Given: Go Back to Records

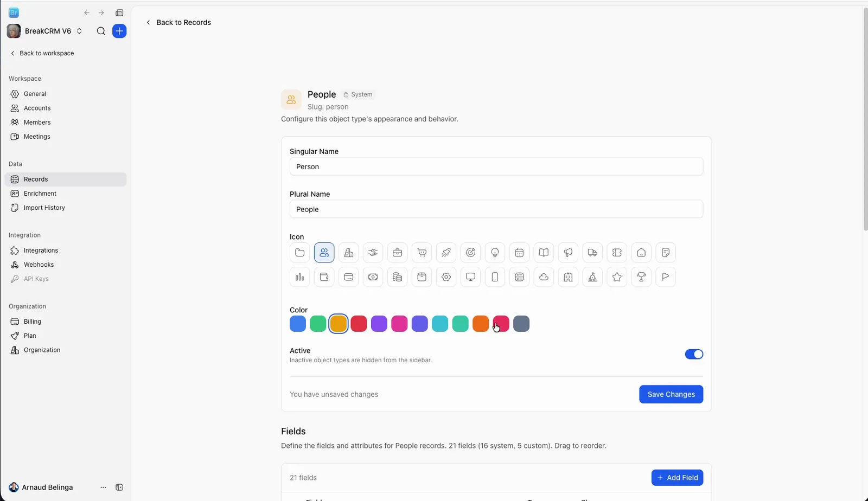Looking at the screenshot, I should (x=178, y=22).
